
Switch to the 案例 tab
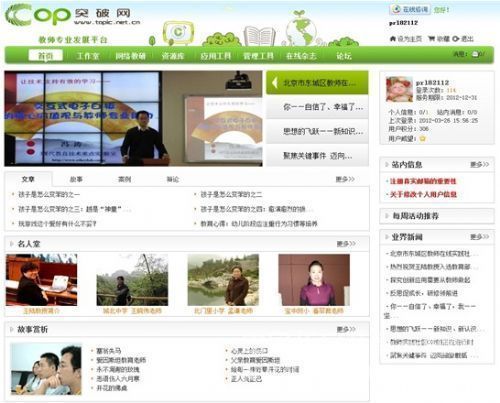pos(125,179)
